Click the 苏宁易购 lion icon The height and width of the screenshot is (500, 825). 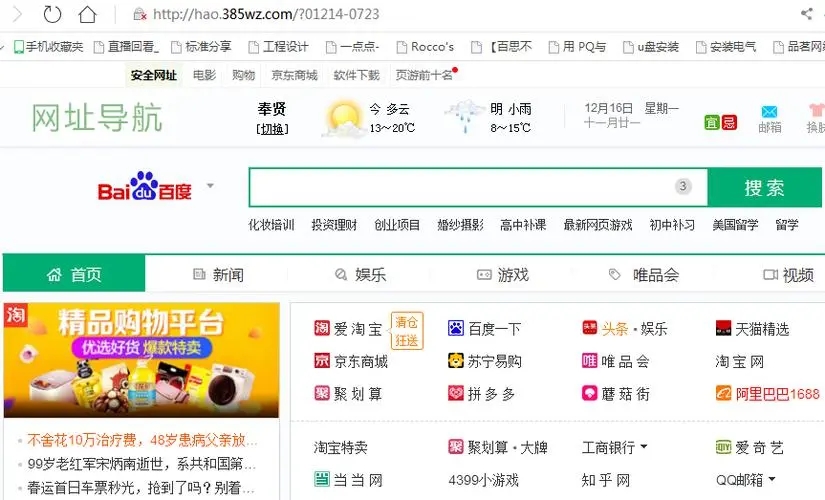point(456,361)
